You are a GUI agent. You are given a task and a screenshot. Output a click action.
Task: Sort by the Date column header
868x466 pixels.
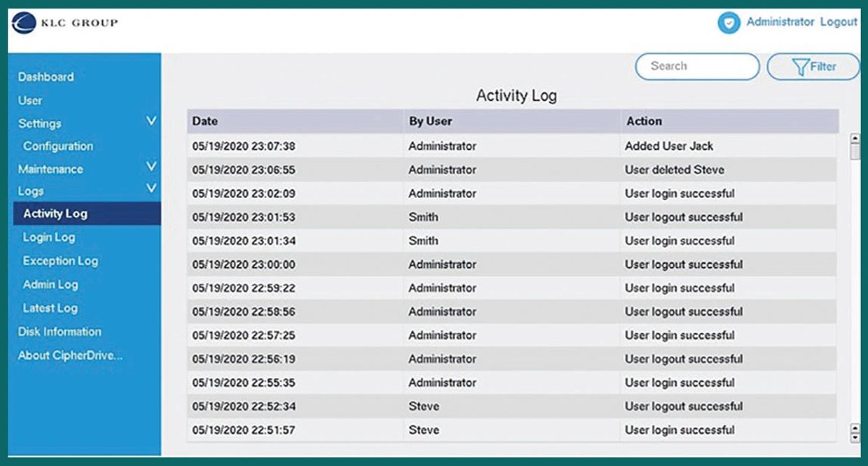tap(205, 121)
